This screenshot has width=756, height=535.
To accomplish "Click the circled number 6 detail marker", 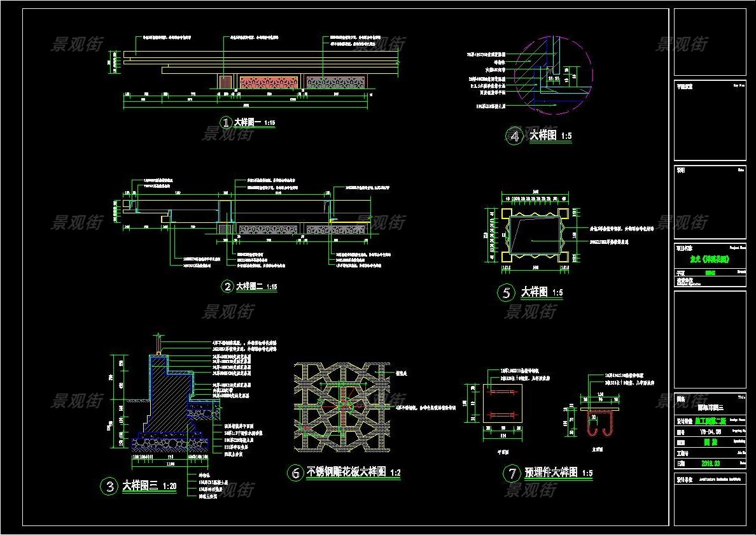I will click(295, 473).
